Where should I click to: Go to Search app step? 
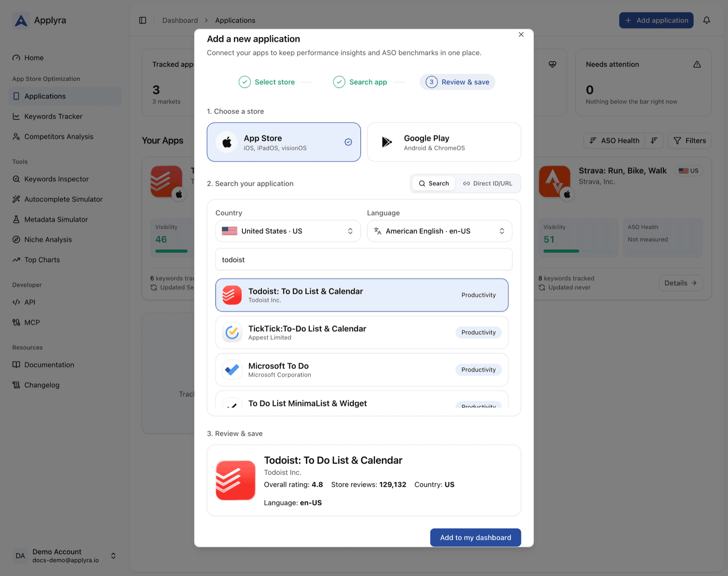point(360,82)
